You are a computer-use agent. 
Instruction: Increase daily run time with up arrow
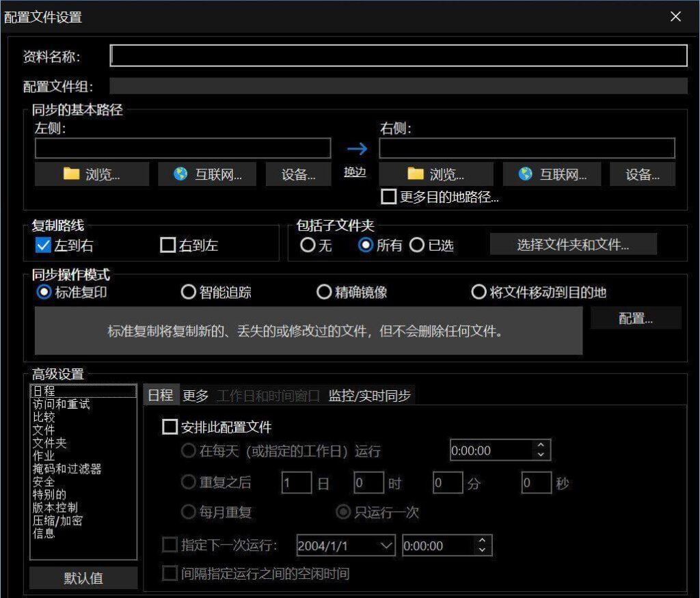[541, 445]
